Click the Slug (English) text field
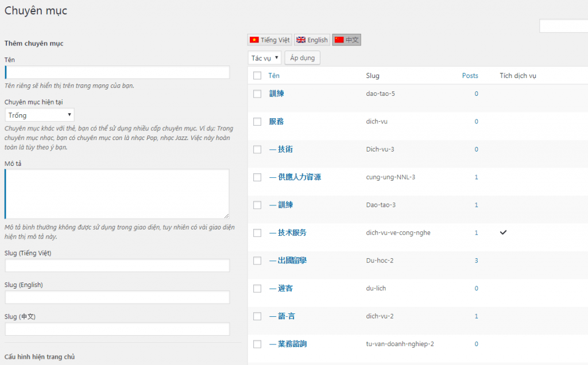The height and width of the screenshot is (365, 588). click(x=117, y=297)
